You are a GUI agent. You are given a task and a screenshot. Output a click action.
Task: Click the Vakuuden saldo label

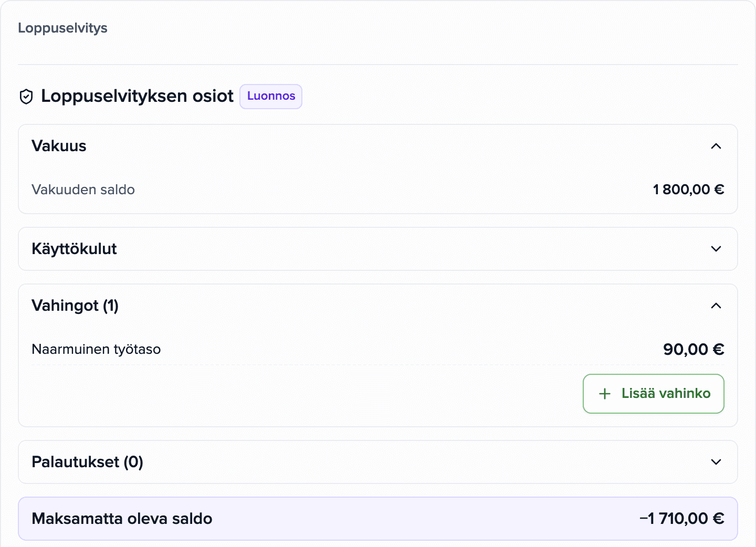(x=83, y=190)
